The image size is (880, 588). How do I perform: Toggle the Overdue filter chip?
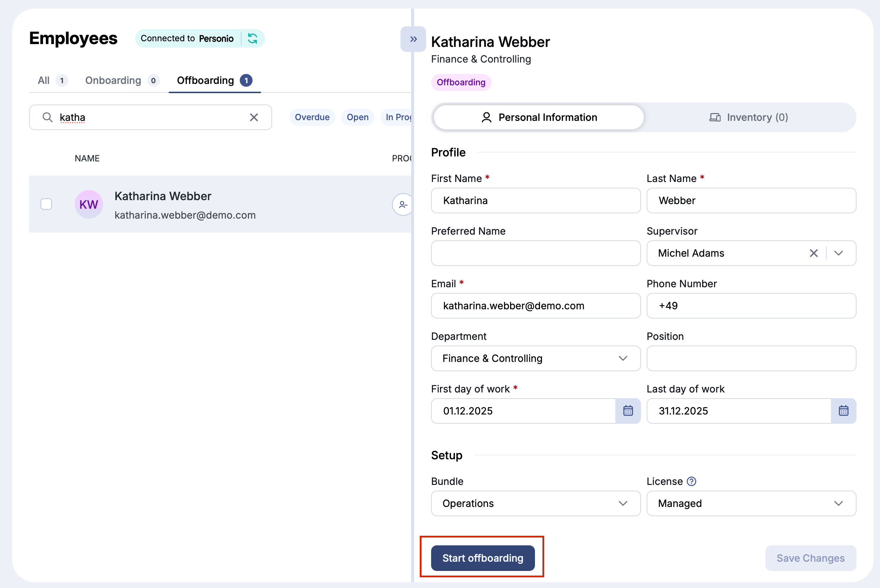point(312,117)
